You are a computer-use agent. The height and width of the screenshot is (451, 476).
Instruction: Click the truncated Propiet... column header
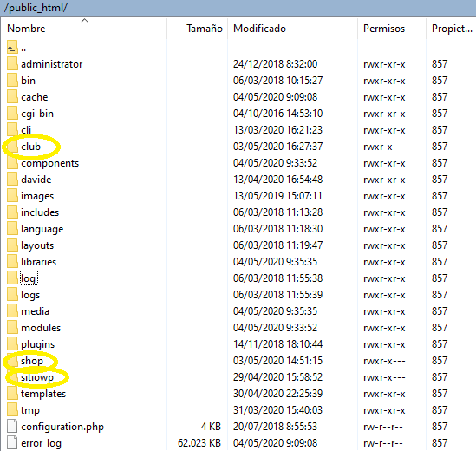pos(451,29)
